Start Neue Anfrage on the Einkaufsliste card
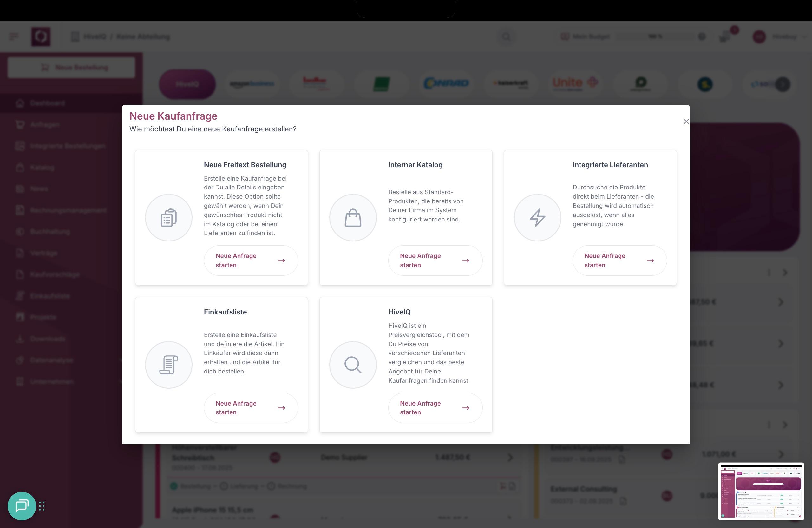 click(x=251, y=407)
